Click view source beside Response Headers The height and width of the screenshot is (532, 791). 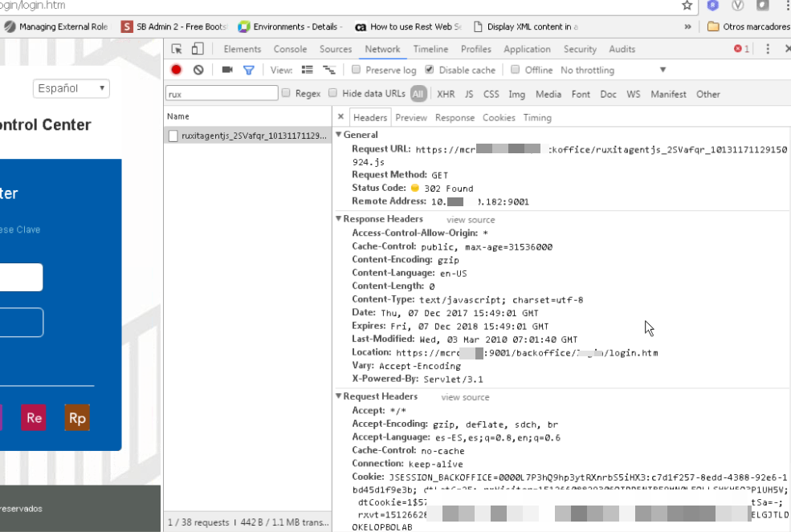471,220
